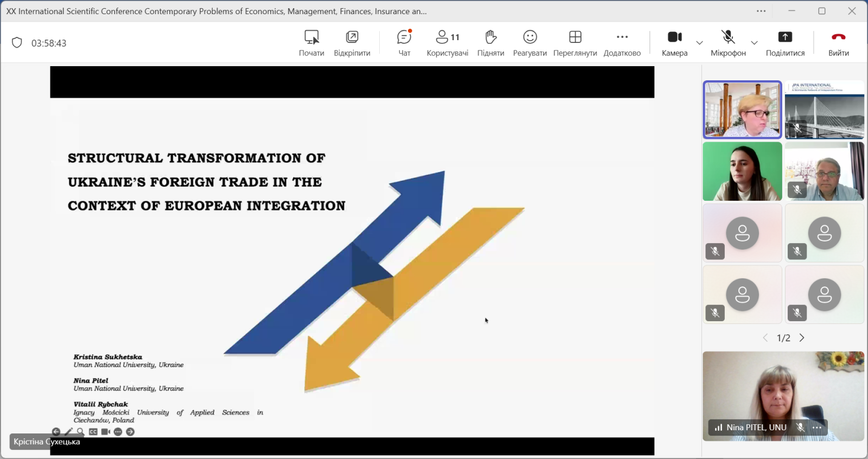Toggle the Камера on or off
This screenshot has height=459, width=868.
(674, 43)
